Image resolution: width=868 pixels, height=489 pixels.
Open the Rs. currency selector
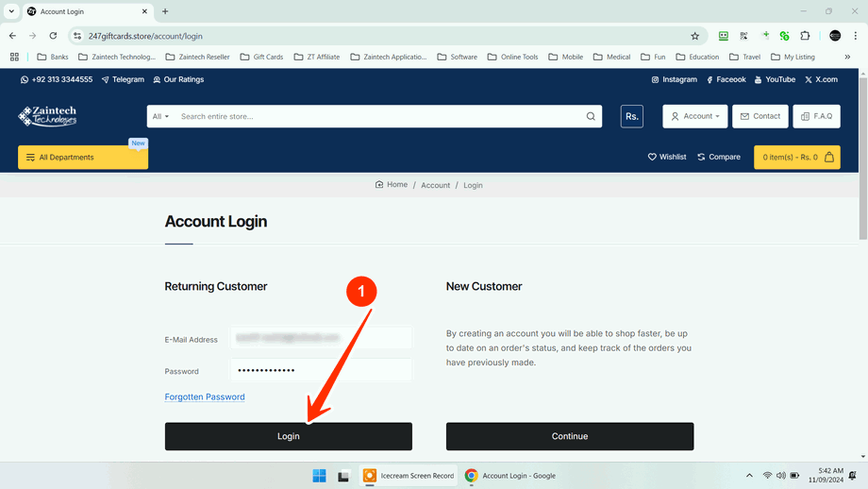(x=631, y=116)
